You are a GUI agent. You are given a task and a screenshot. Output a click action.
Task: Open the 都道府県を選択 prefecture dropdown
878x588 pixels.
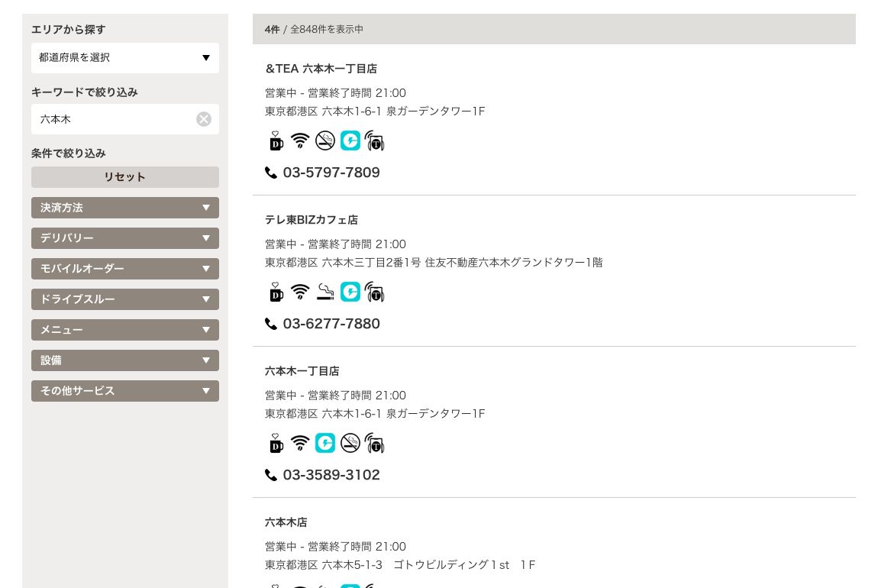click(x=125, y=58)
